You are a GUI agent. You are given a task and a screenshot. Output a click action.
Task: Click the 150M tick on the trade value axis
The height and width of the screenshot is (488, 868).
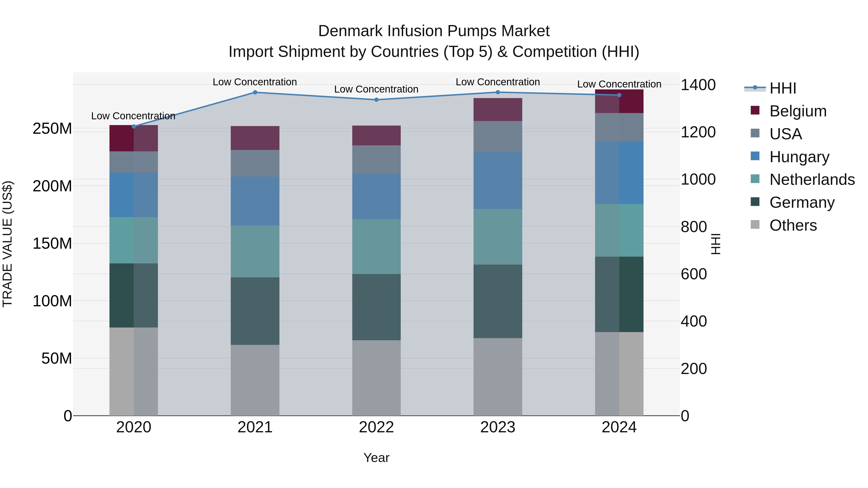pyautogui.click(x=52, y=243)
